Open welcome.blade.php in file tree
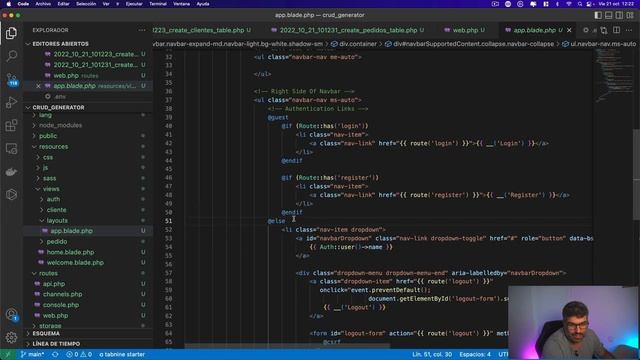640x360 pixels. 75,263
